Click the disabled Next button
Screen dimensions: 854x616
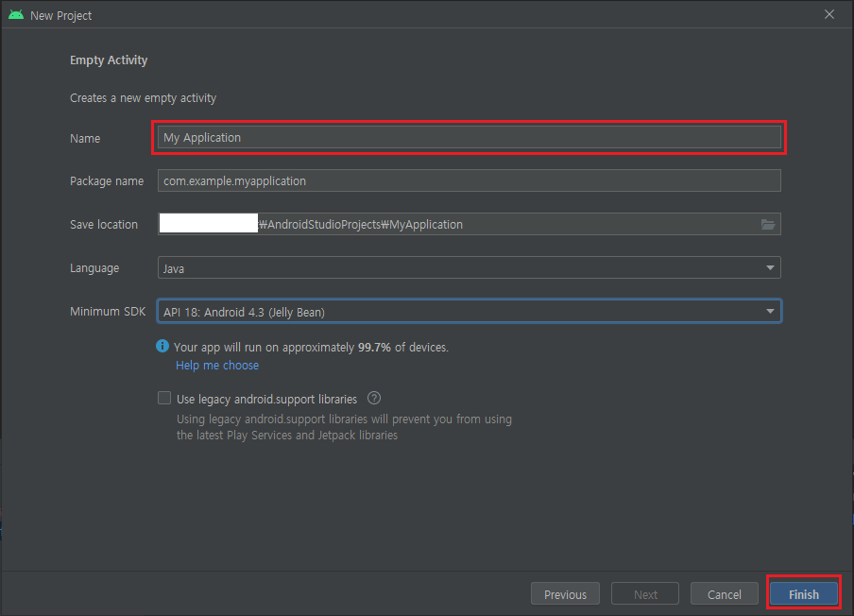point(645,593)
